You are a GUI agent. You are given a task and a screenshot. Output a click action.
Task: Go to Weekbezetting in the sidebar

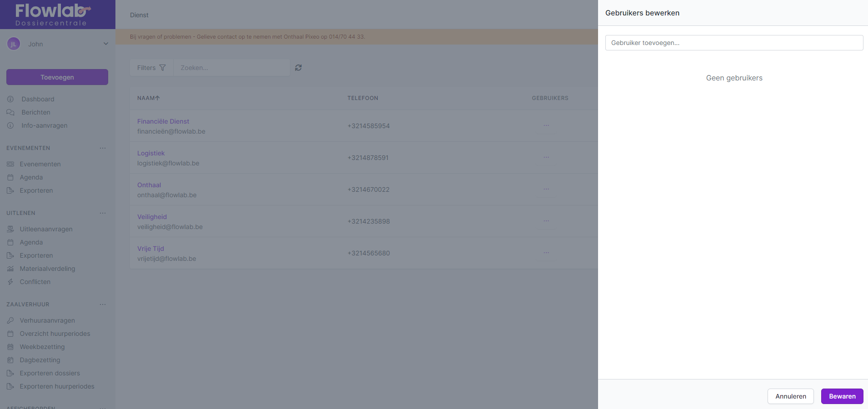coord(42,347)
